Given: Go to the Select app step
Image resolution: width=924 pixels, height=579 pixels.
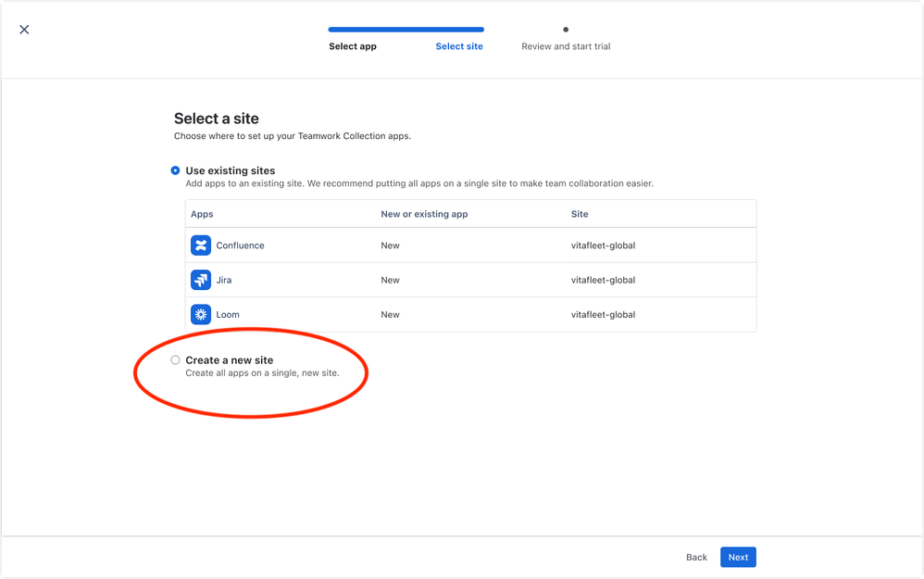Looking at the screenshot, I should coord(353,46).
